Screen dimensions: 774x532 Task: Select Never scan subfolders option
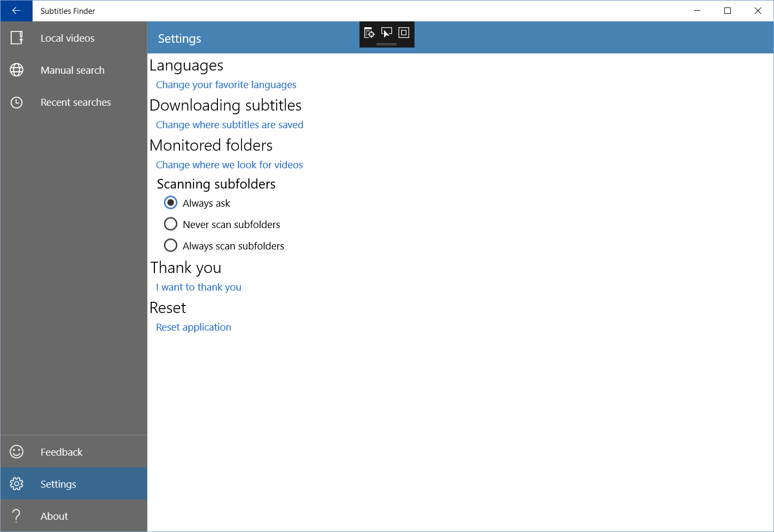click(x=222, y=224)
